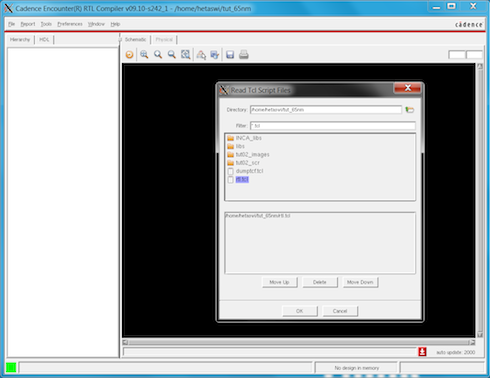The height and width of the screenshot is (378, 490).
Task: Open the Window menu
Action: [x=96, y=24]
